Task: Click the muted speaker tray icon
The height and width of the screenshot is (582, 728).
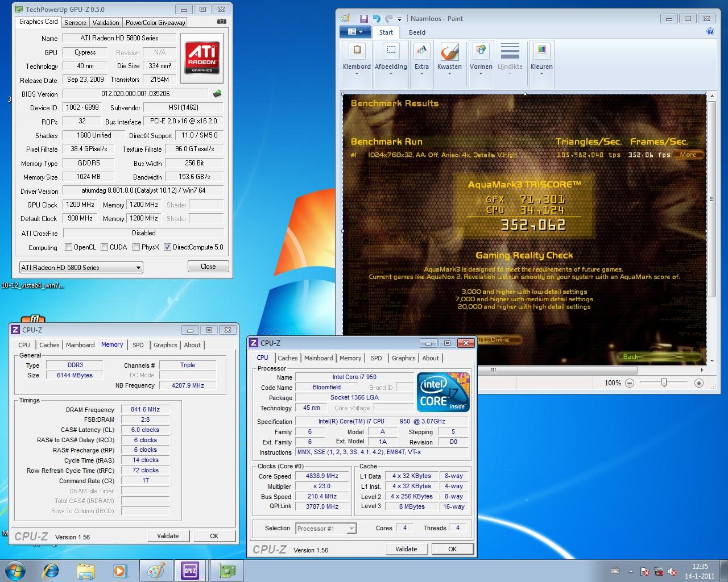Action: pos(672,571)
